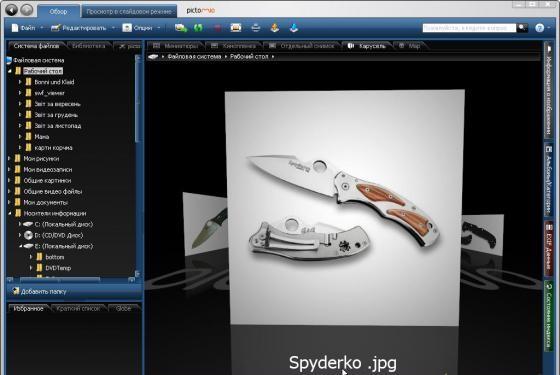
Task: Expand the DVDTemp folder
Action: tap(31, 268)
